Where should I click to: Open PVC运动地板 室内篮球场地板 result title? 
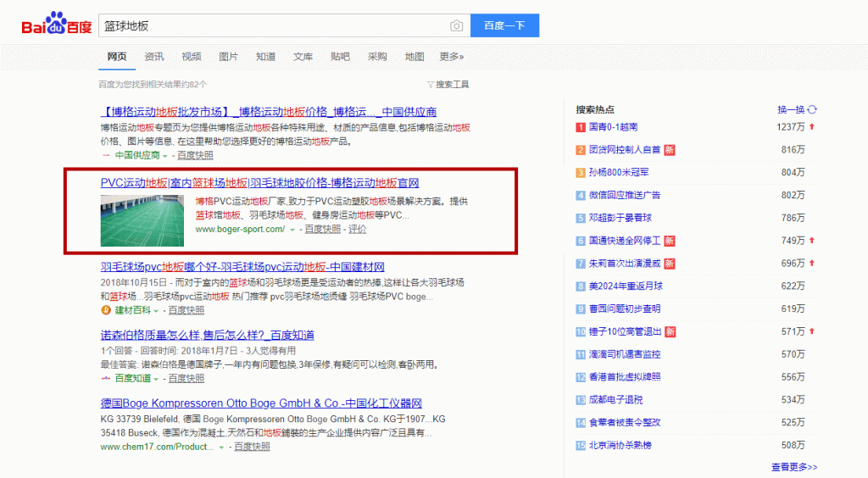point(259,182)
